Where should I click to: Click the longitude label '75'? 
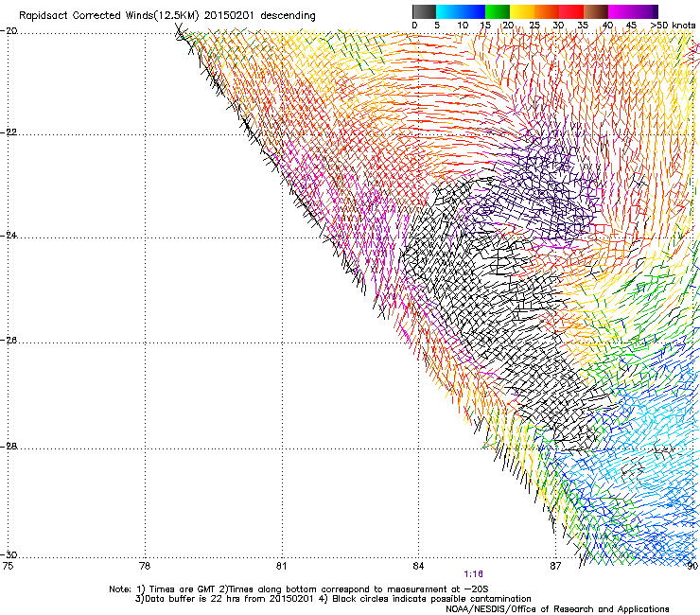click(8, 567)
